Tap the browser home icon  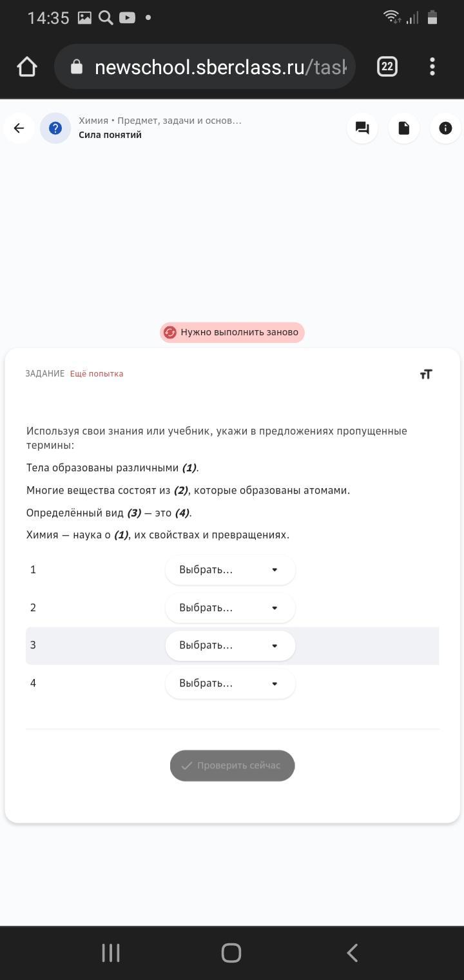[26, 66]
